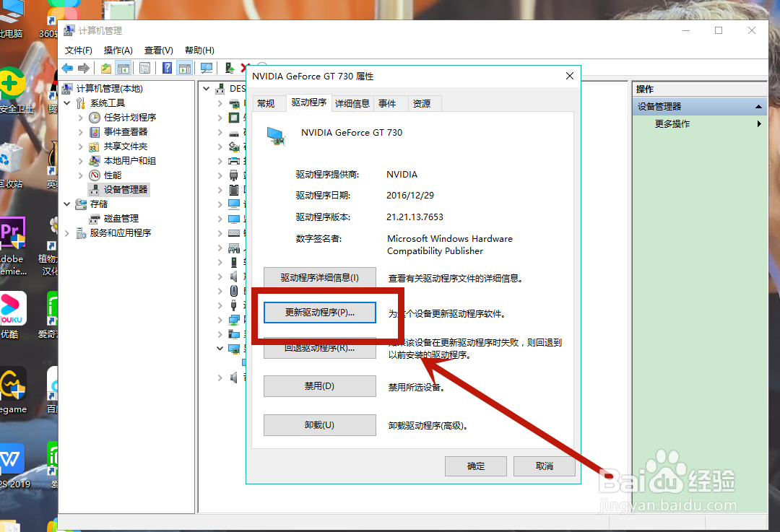780x532 pixels.
Task: Dismiss dialog with the 取消 button
Action: pos(545,466)
